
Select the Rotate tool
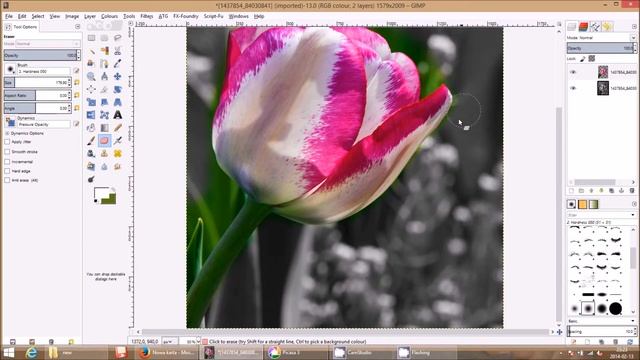coord(118,89)
